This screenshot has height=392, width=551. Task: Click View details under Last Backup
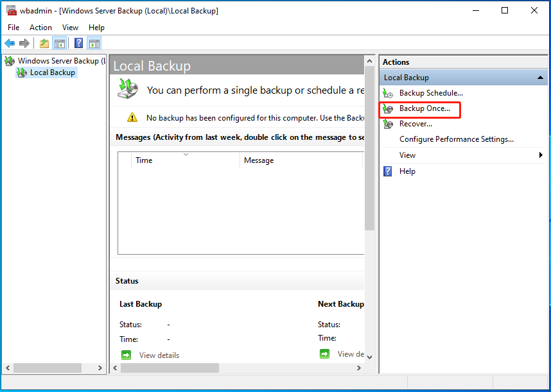pyautogui.click(x=159, y=355)
